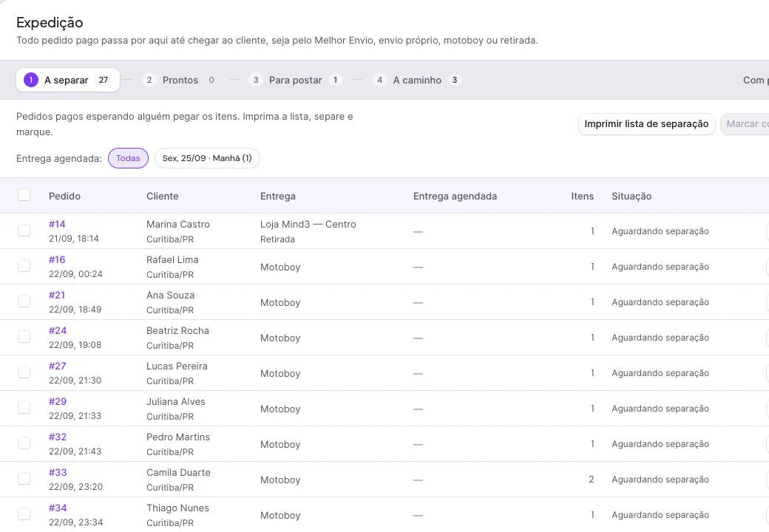Viewport: 769px width, 532px height.
Task: Tick the checkbox for order #21
Action: [24, 301]
